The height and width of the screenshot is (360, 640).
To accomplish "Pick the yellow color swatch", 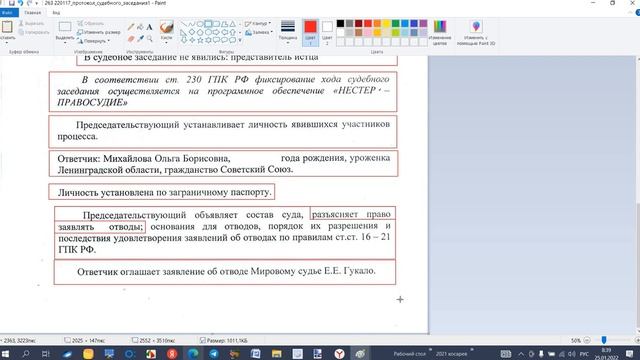I will [x=387, y=23].
